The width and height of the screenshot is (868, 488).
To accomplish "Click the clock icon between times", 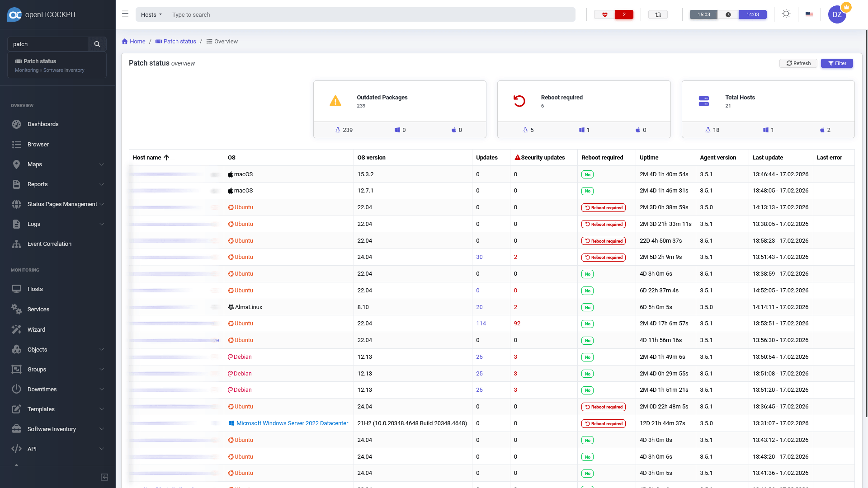I will [728, 14].
